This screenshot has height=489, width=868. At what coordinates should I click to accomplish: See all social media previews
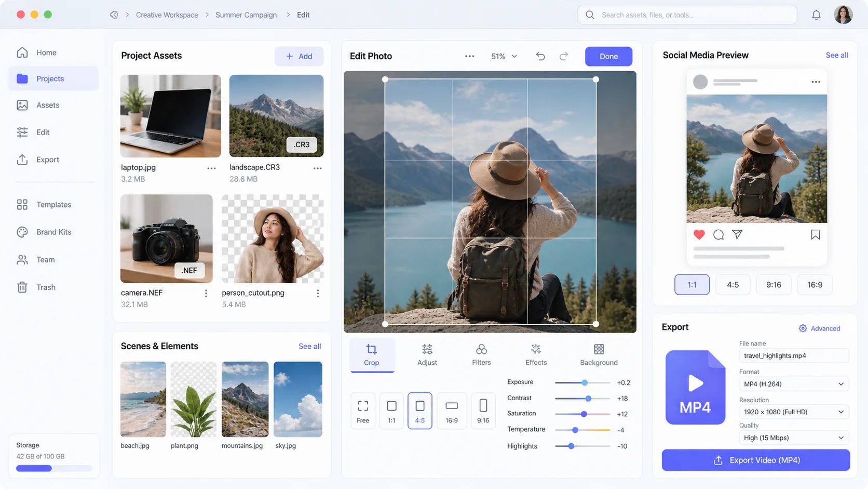click(837, 55)
